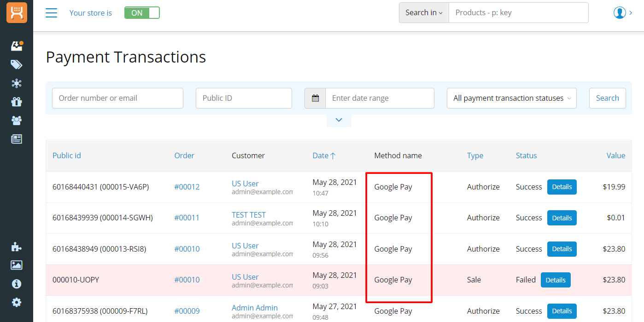Open order #00011 link
Image resolution: width=644 pixels, height=322 pixels.
coord(187,218)
